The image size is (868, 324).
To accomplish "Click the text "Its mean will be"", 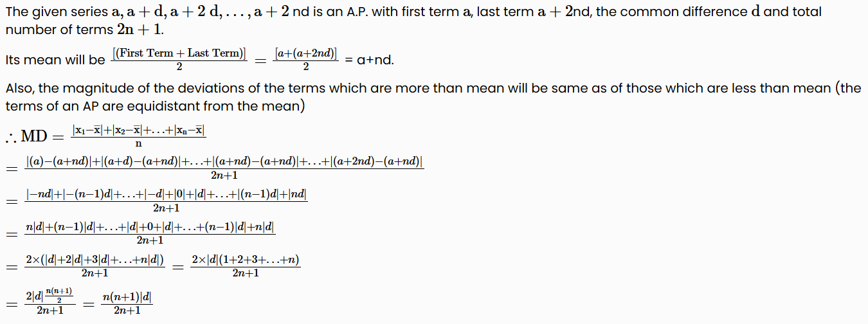I will 55,60.
